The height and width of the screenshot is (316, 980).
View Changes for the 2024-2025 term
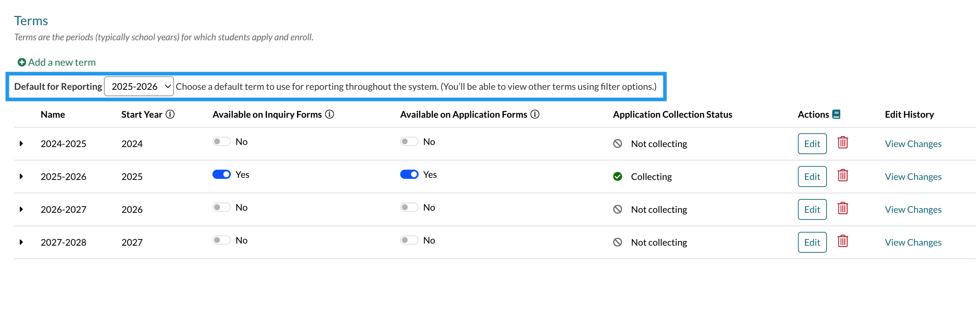913,144
